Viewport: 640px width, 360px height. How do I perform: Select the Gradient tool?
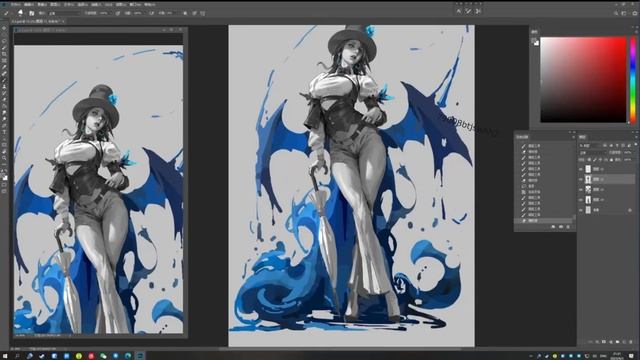point(4,106)
